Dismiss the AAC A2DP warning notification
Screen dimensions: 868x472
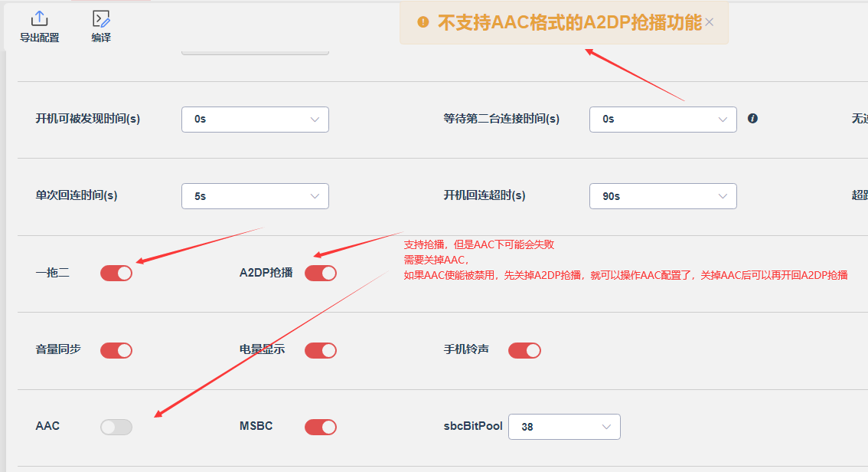coord(709,22)
